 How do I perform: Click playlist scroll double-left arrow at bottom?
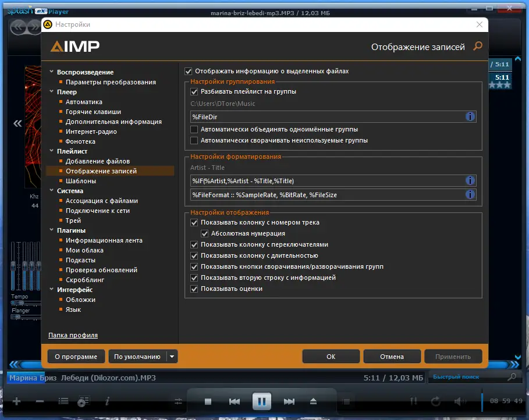pos(14,364)
